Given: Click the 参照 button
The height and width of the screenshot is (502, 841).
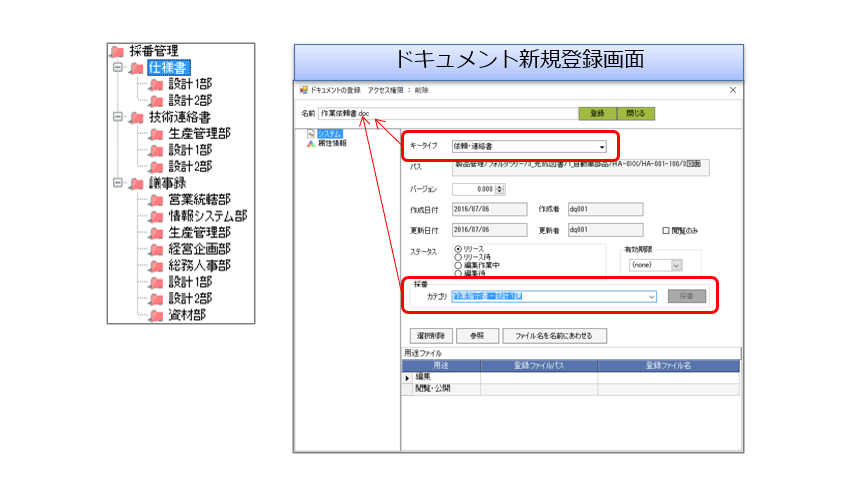Looking at the screenshot, I should click(x=477, y=336).
